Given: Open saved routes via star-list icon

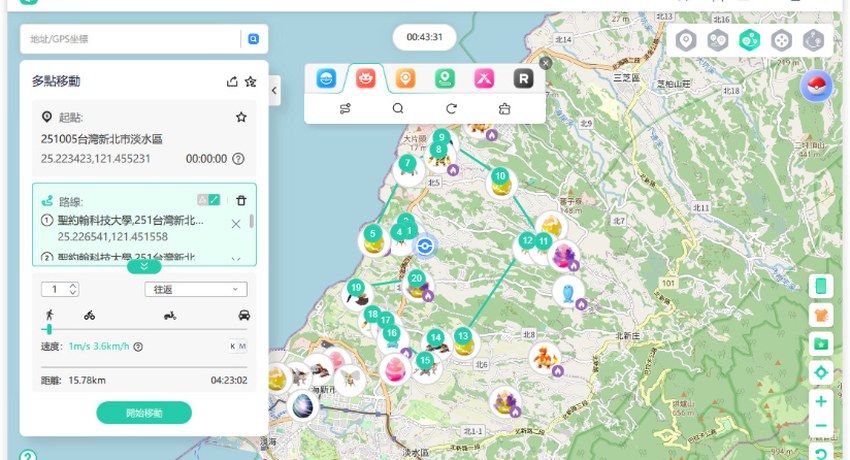Looking at the screenshot, I should [x=250, y=82].
